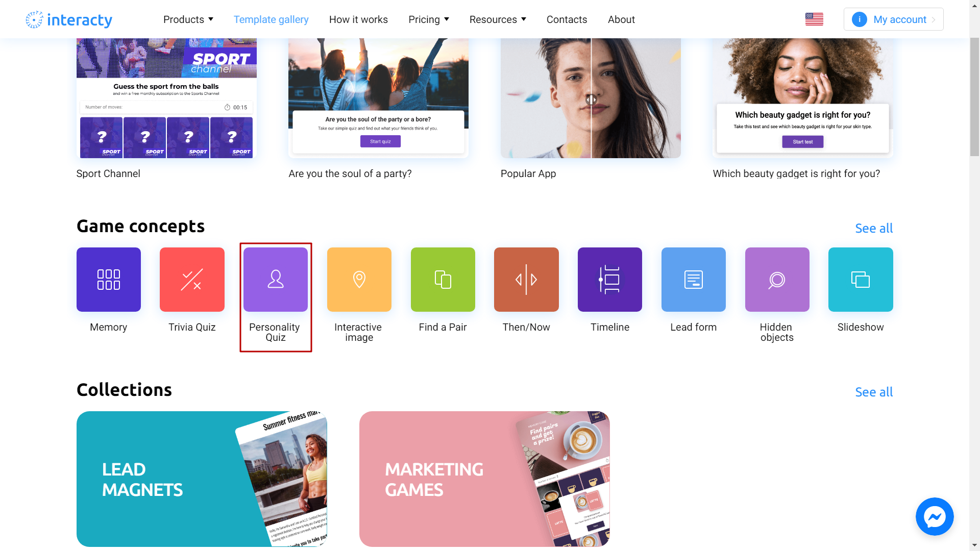980x551 pixels.
Task: Click the Template Gallery tab
Action: coord(271,19)
